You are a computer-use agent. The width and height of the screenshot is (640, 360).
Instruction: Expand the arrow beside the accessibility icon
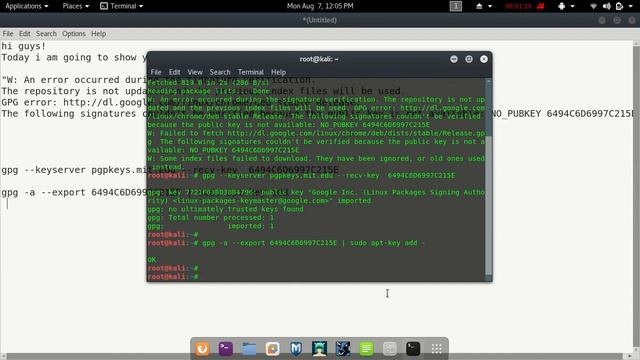tap(572, 6)
